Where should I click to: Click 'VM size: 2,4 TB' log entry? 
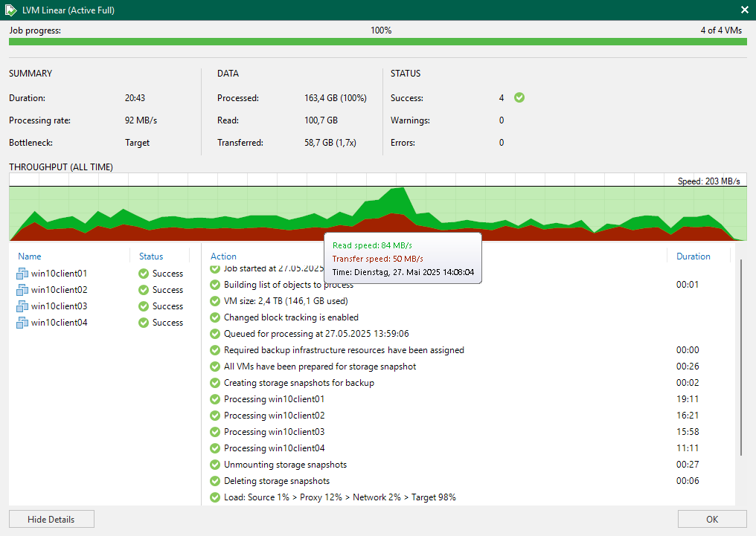coord(286,301)
